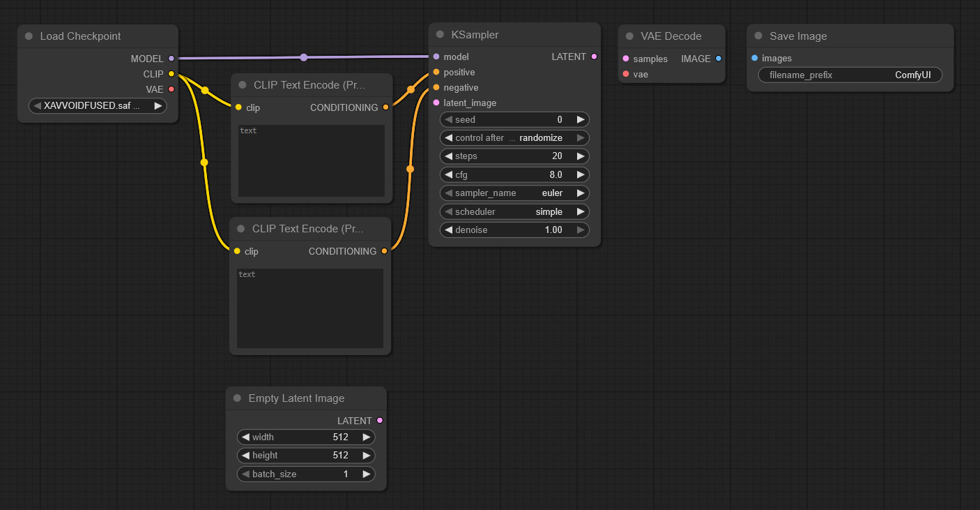Click the cfg value slider field
The width and height of the screenshot is (980, 510).
click(x=514, y=174)
